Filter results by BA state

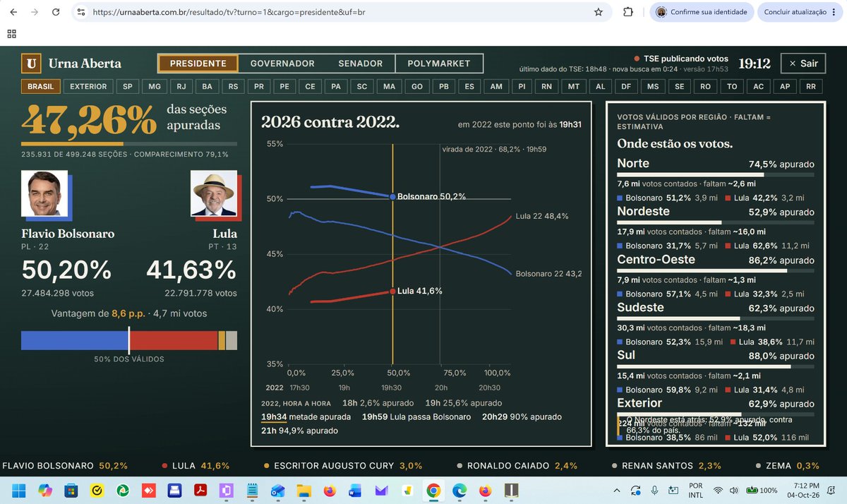click(x=207, y=87)
